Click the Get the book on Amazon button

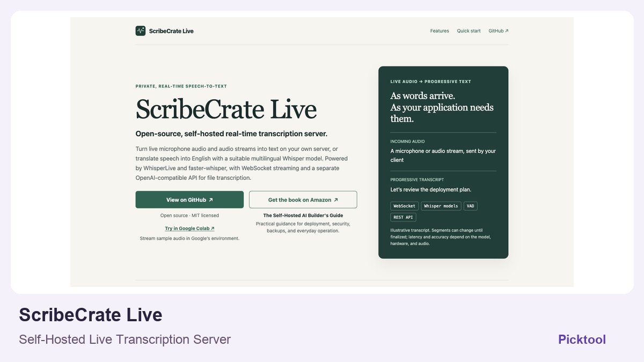click(x=303, y=200)
